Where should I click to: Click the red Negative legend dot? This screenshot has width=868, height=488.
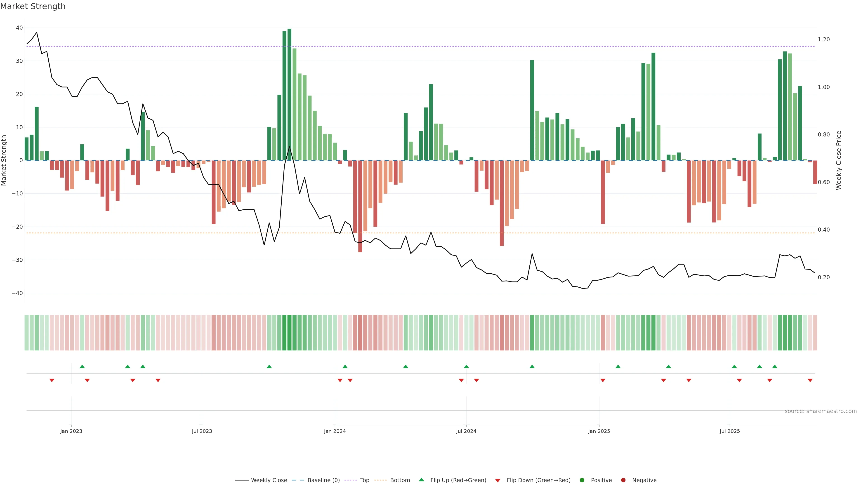click(x=623, y=480)
